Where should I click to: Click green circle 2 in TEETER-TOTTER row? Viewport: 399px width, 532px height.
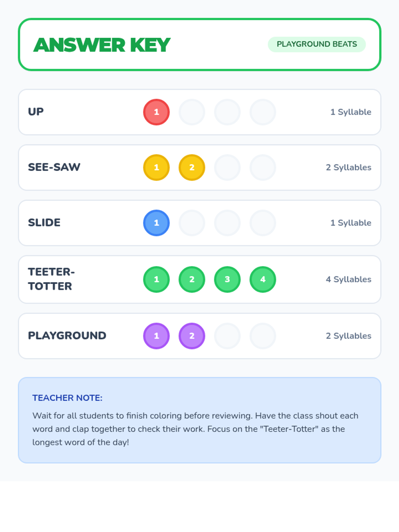click(192, 279)
